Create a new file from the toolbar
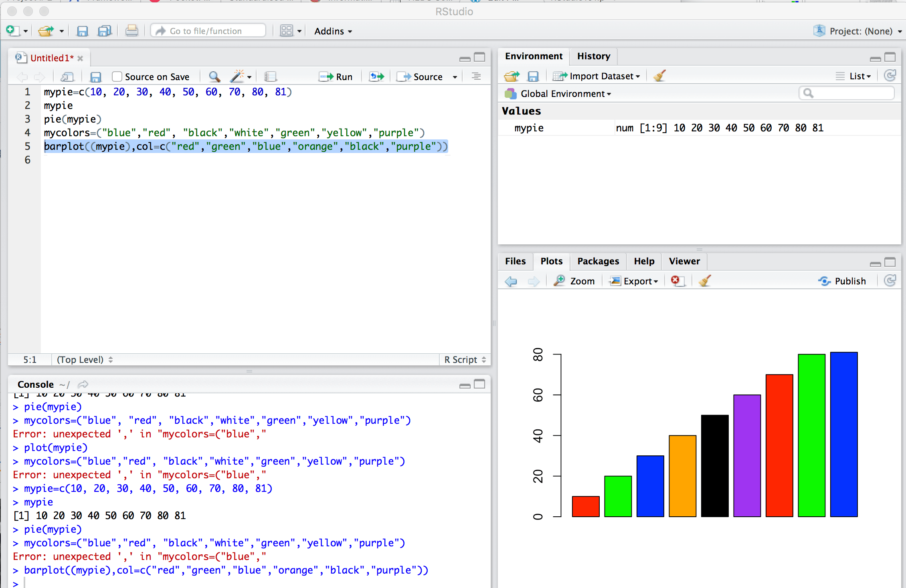The width and height of the screenshot is (906, 588). [12, 31]
